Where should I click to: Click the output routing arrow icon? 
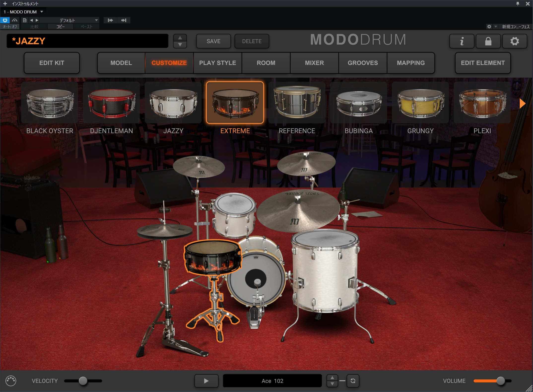[x=124, y=20]
